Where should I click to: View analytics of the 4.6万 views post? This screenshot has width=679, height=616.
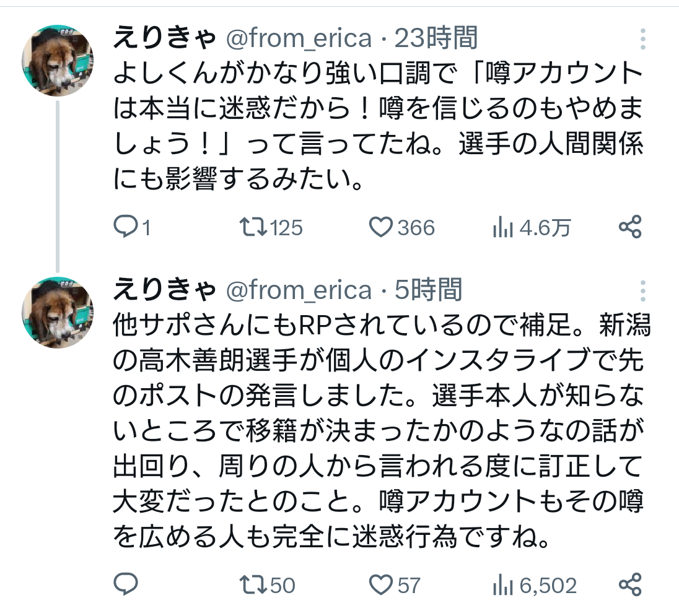(x=503, y=228)
